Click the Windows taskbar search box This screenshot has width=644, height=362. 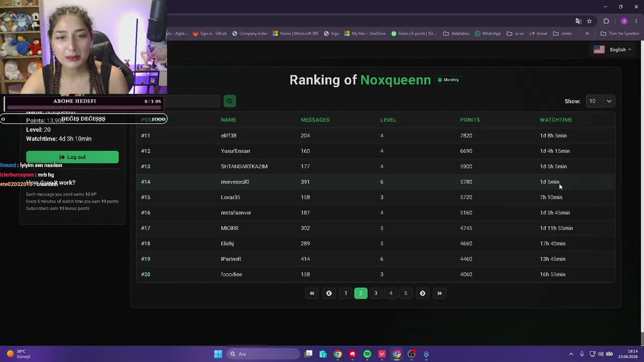pyautogui.click(x=262, y=354)
